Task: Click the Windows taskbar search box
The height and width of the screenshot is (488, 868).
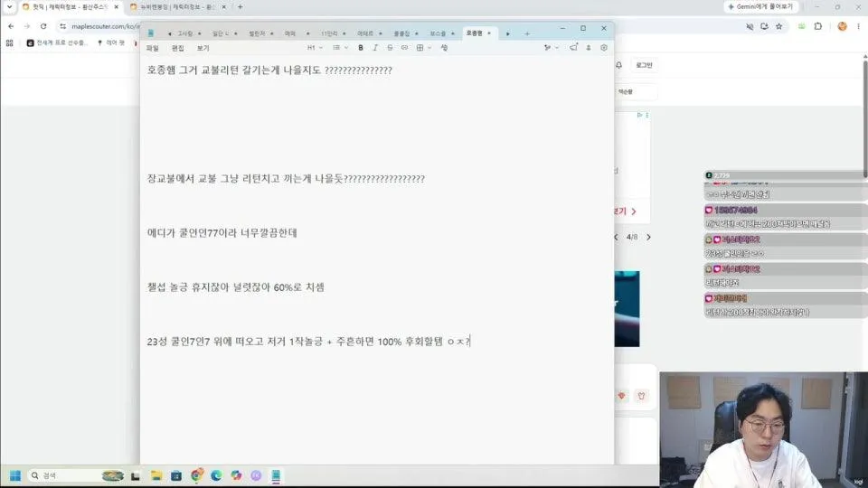Action: tap(76, 476)
